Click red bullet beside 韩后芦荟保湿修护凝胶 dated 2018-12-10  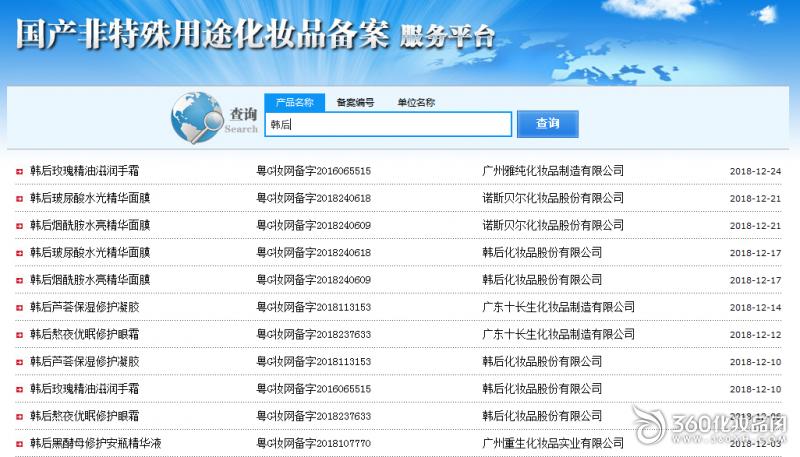[19, 362]
